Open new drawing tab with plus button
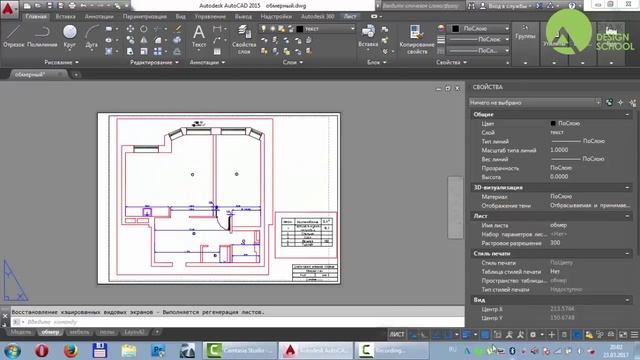The height and width of the screenshot is (360, 640). click(x=76, y=75)
